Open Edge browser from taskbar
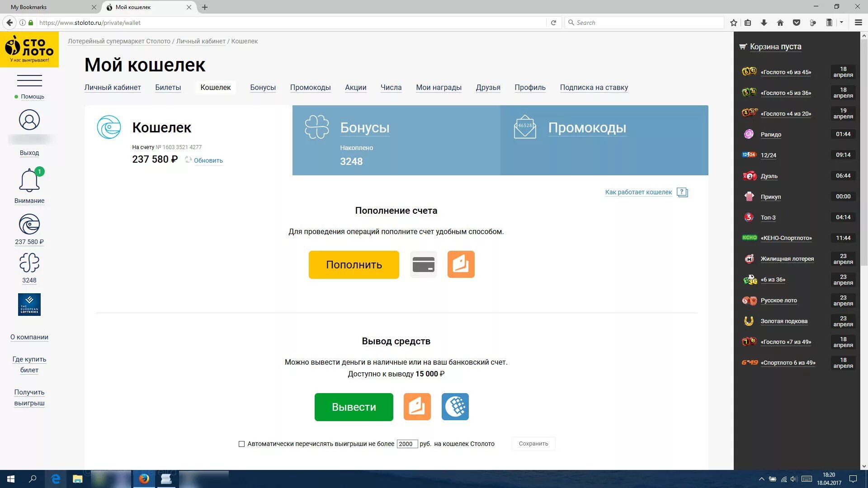This screenshot has width=868, height=488. point(56,479)
